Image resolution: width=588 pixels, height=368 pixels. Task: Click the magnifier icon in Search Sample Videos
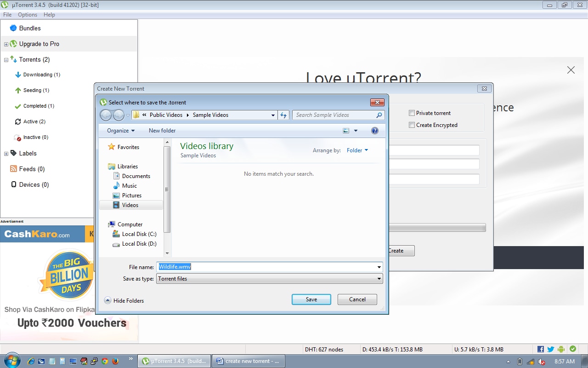[379, 115]
